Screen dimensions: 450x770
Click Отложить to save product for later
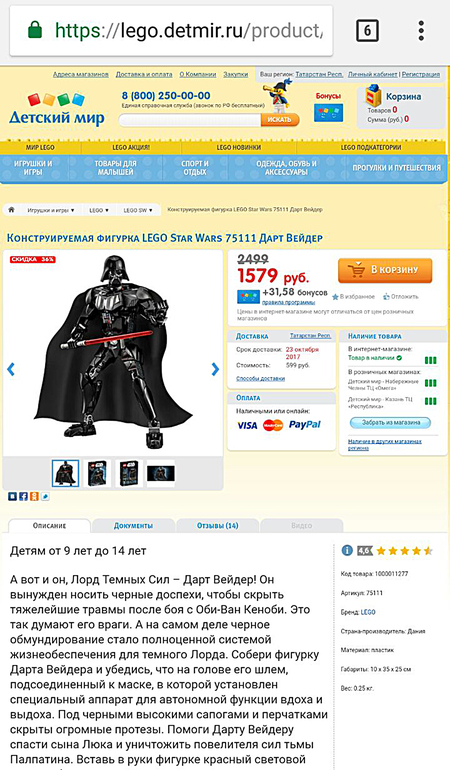[x=401, y=297]
